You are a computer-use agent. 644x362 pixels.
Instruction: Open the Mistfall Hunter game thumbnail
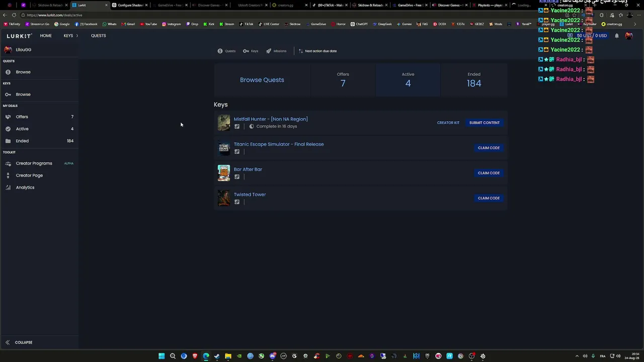(x=224, y=123)
